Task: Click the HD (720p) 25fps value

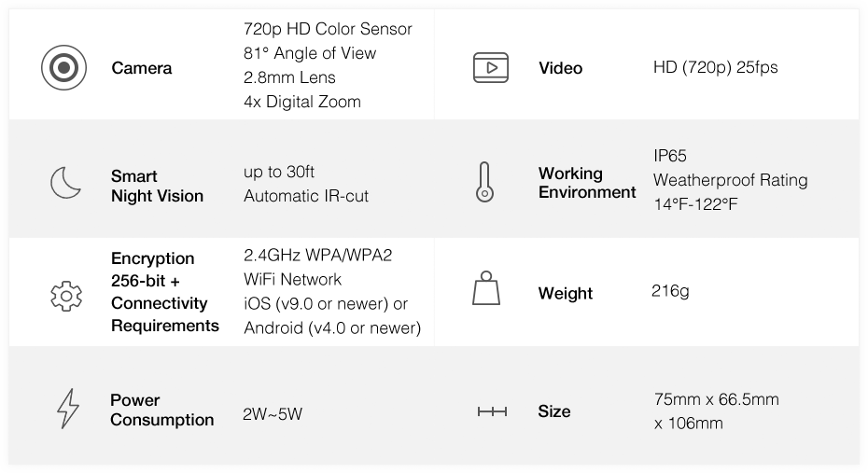Action: click(715, 67)
